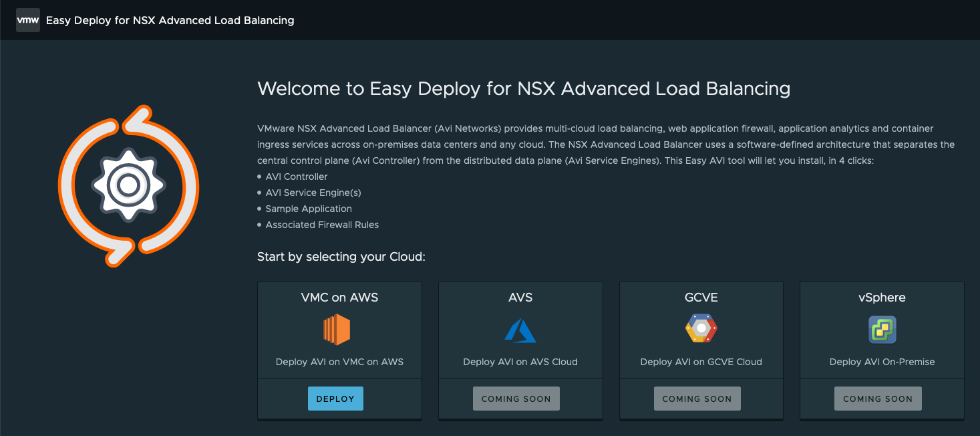Click 'Deploy AVI On-Premise' description
980x436 pixels.
[x=882, y=362]
